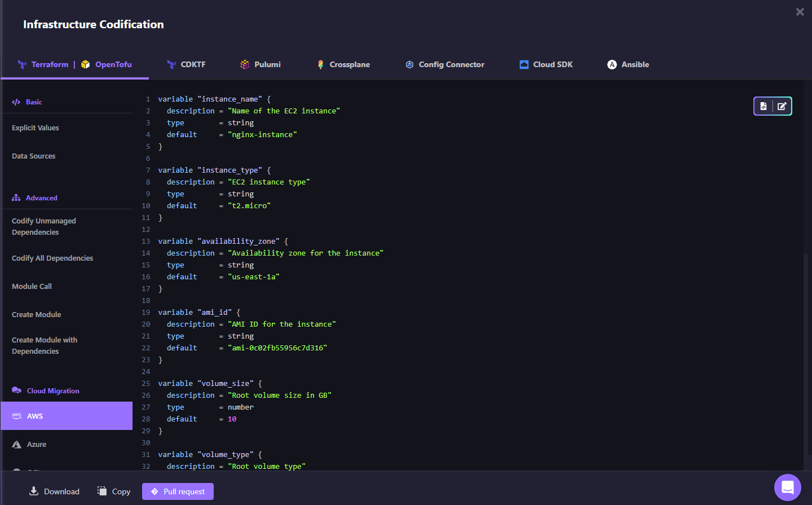Switch to the CDKTF tab
The height and width of the screenshot is (505, 812).
(186, 64)
